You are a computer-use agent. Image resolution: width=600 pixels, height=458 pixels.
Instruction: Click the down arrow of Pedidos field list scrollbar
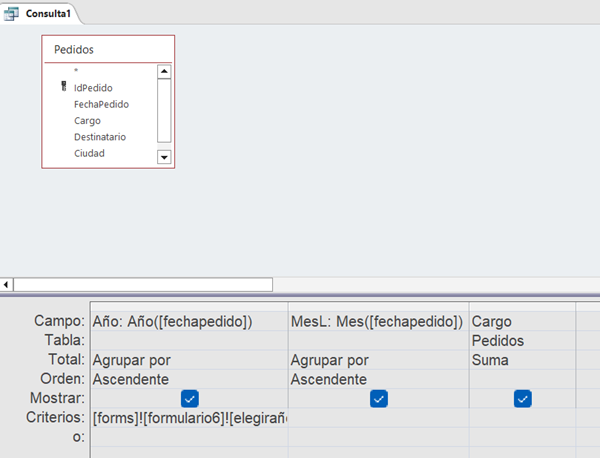164,157
